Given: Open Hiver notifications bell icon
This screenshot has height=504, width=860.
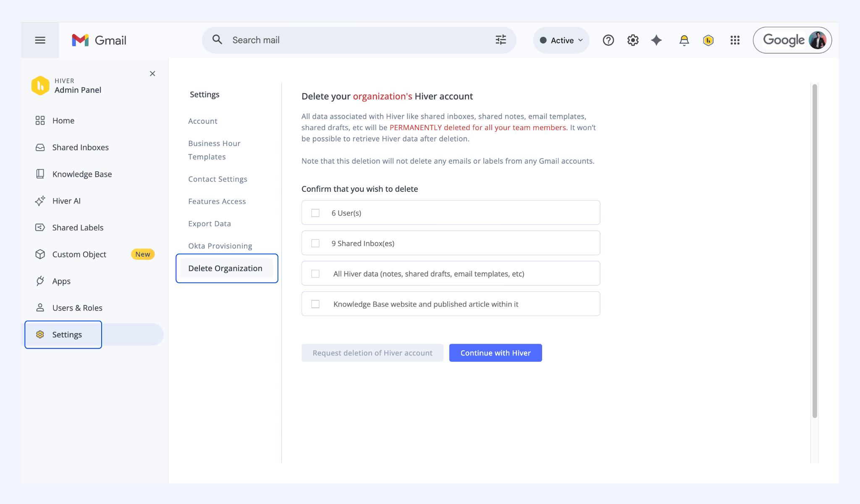Looking at the screenshot, I should tap(684, 40).
